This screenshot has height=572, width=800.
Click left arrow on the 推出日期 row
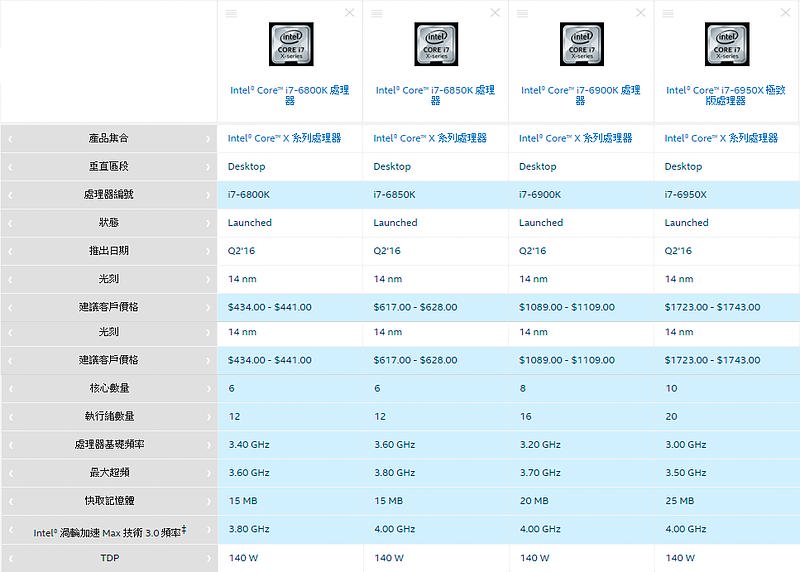pyautogui.click(x=10, y=251)
